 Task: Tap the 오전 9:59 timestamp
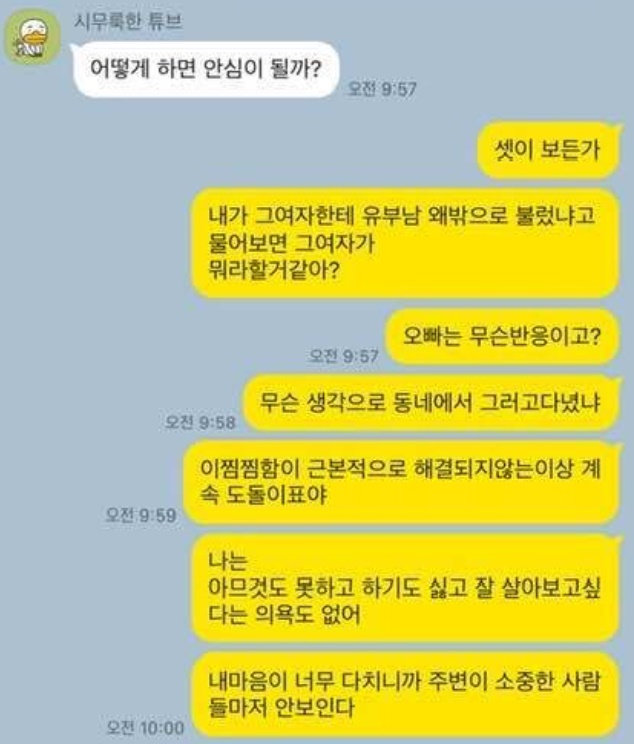(140, 515)
